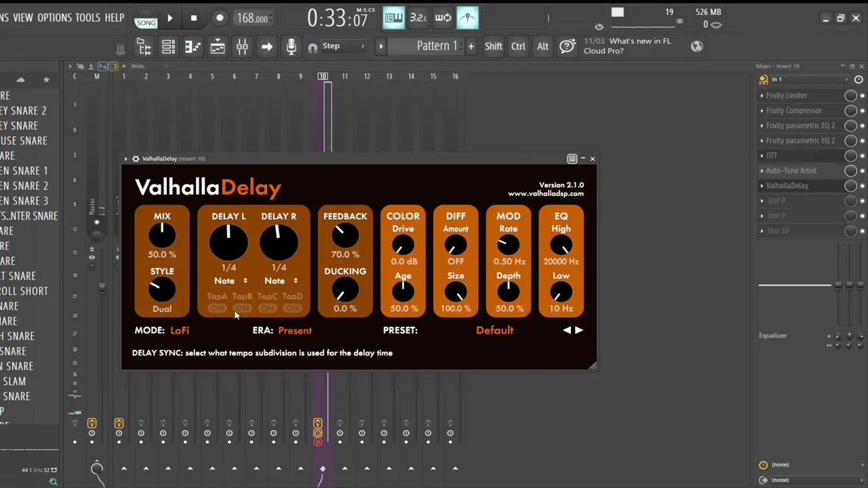This screenshot has width=868, height=488.
Task: Open the In 1 input selector
Action: pyautogui.click(x=810, y=79)
